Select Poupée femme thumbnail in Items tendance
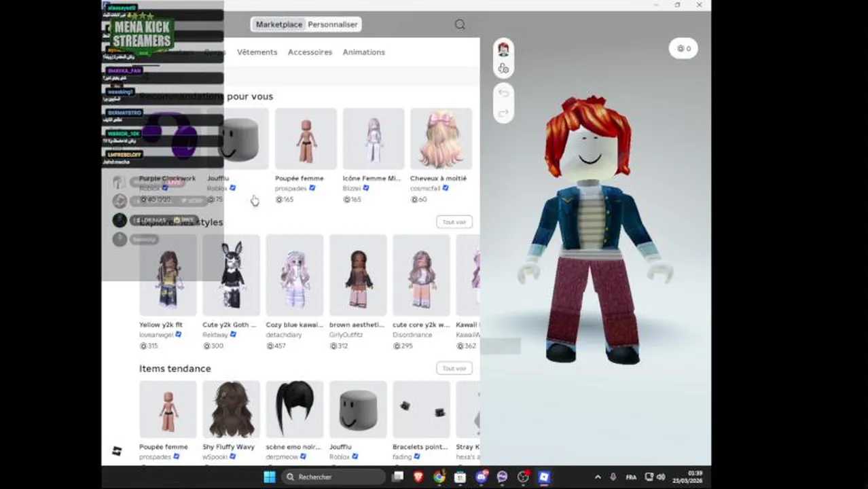The image size is (868, 489). pos(168,410)
